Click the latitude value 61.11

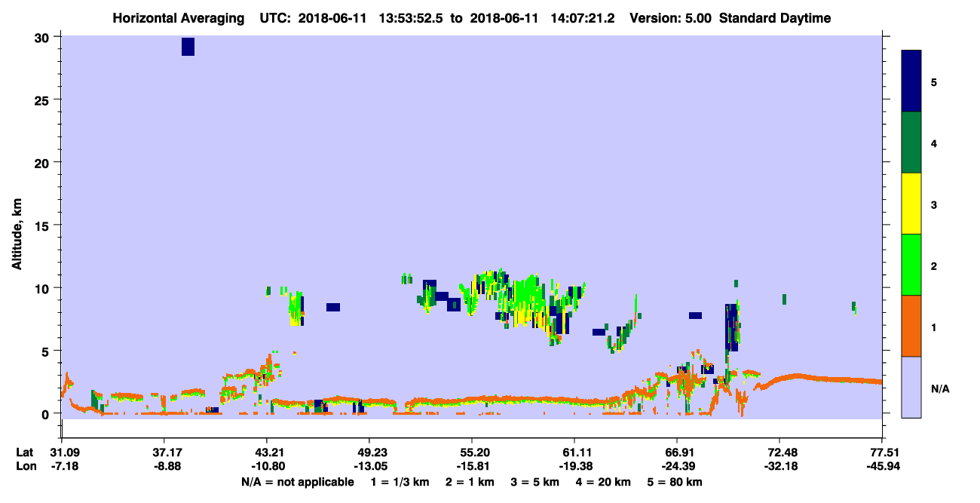(574, 452)
